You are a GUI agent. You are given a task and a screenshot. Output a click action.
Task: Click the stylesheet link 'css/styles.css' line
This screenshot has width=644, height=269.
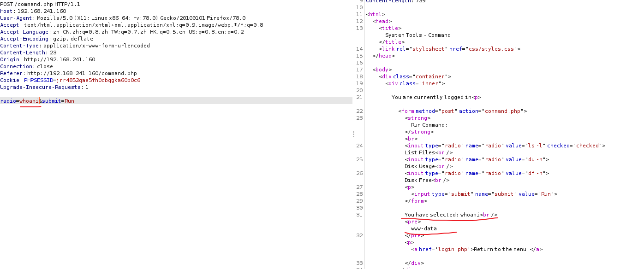coord(450,49)
